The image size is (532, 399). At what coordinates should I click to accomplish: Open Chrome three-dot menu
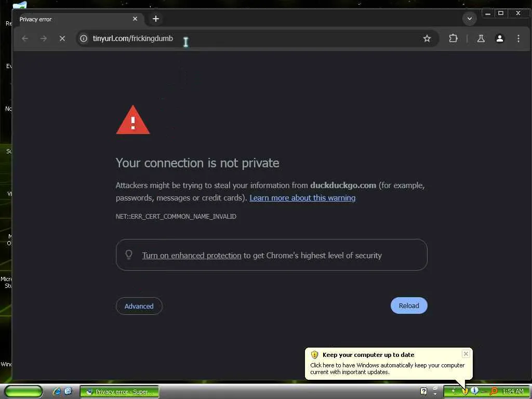coord(518,38)
